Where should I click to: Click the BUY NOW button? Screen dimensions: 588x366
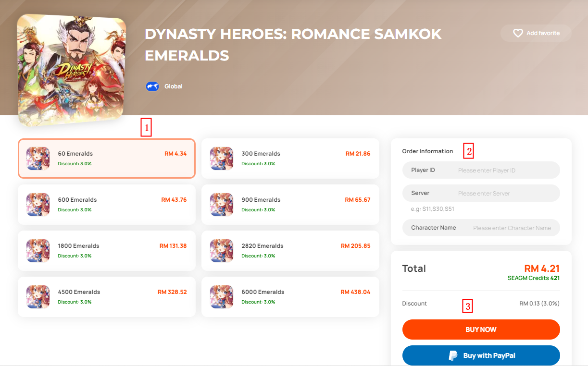[x=481, y=329]
